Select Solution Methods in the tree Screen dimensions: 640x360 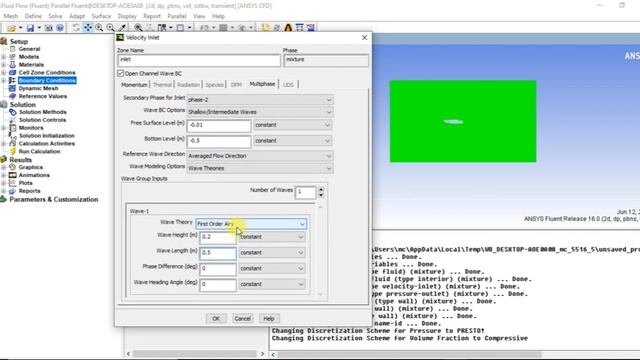(42, 112)
